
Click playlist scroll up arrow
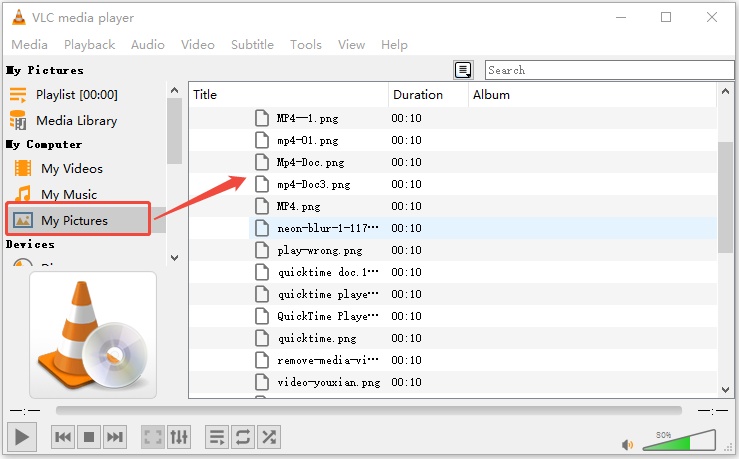pyautogui.click(x=725, y=91)
